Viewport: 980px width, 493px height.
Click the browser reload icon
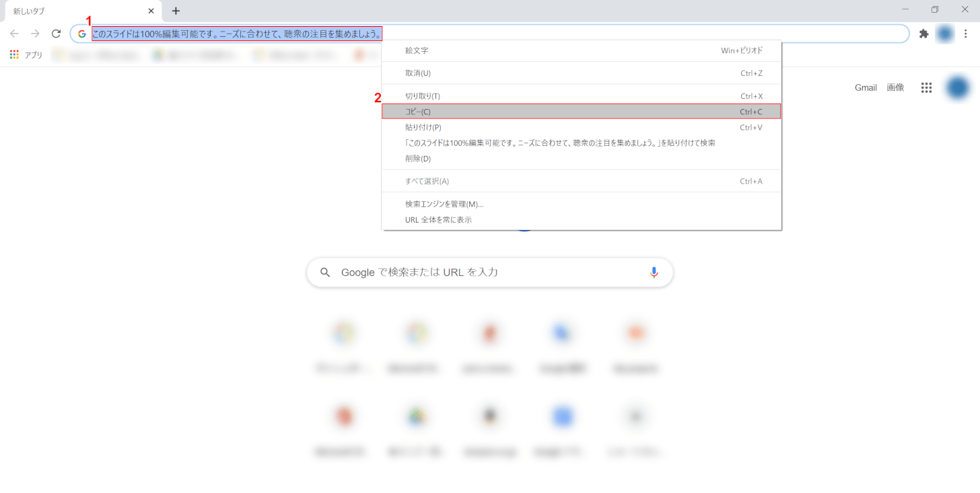[57, 34]
